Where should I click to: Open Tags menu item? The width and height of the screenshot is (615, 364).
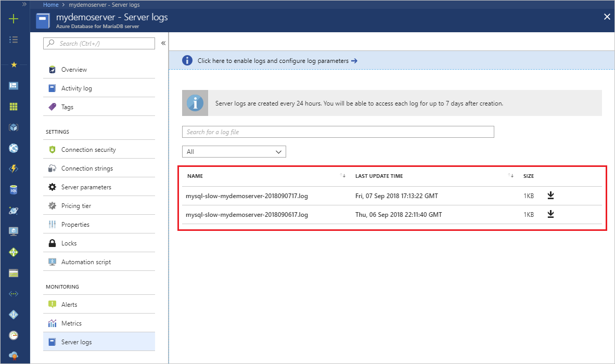[x=99, y=107]
